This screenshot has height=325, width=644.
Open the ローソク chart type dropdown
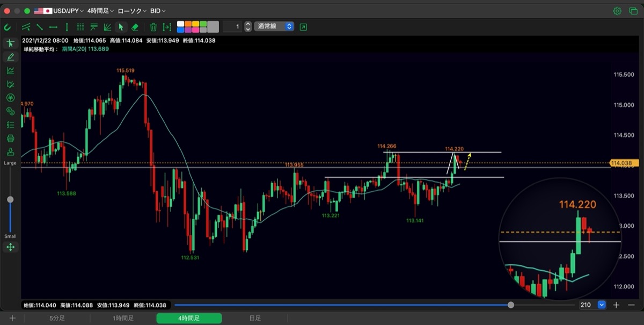(x=132, y=11)
